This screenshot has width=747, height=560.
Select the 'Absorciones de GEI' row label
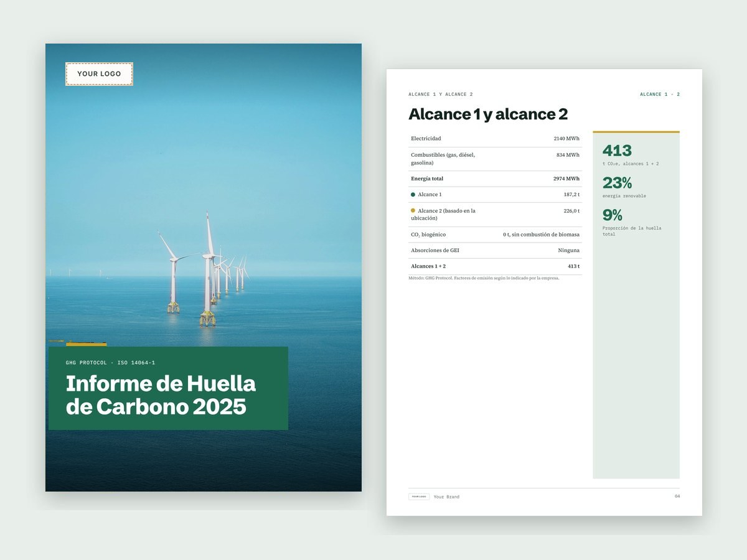pos(435,251)
